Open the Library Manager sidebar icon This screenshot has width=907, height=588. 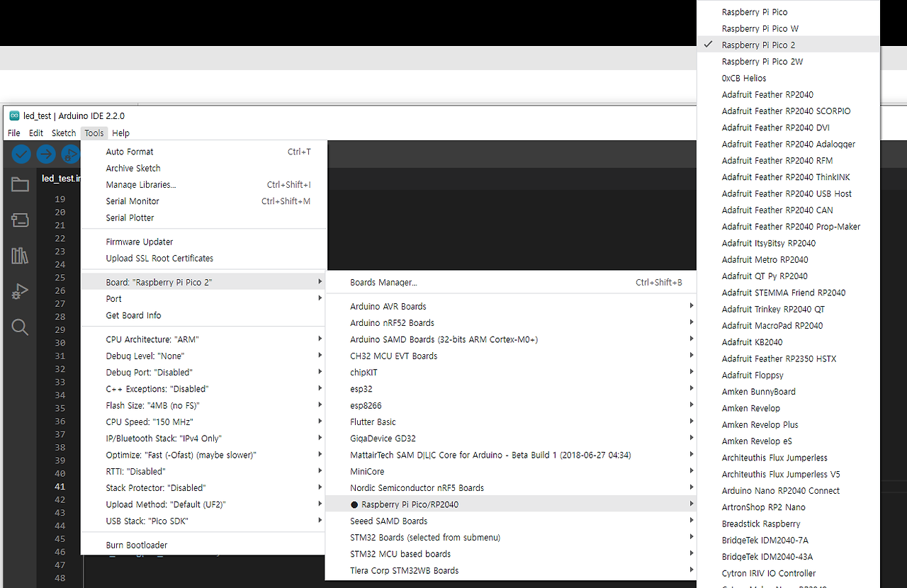coord(20,256)
